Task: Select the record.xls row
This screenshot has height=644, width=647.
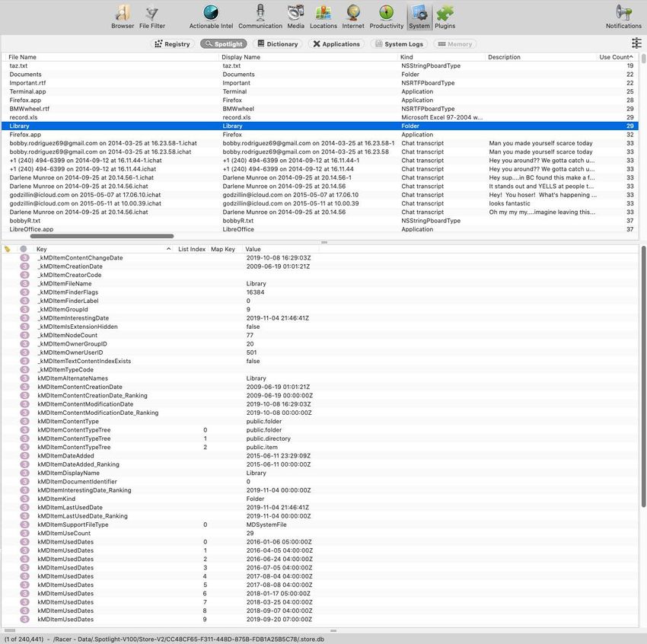Action: (x=320, y=117)
